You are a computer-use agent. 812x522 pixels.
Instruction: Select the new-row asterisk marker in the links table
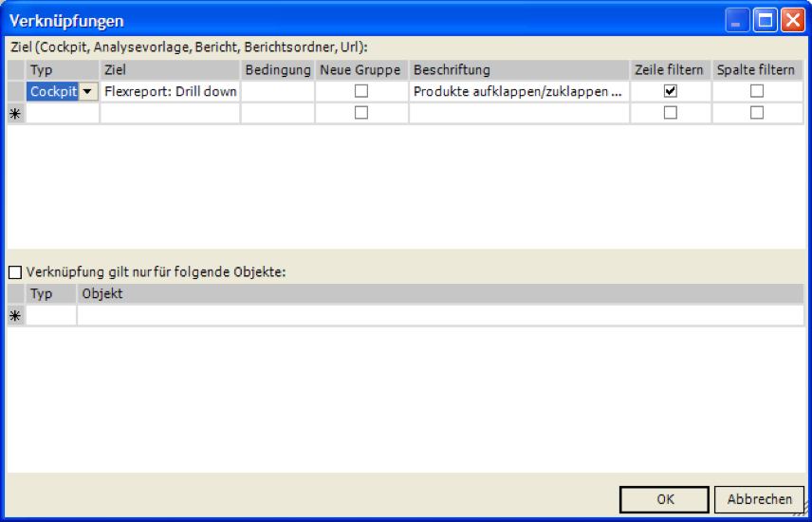[15, 113]
